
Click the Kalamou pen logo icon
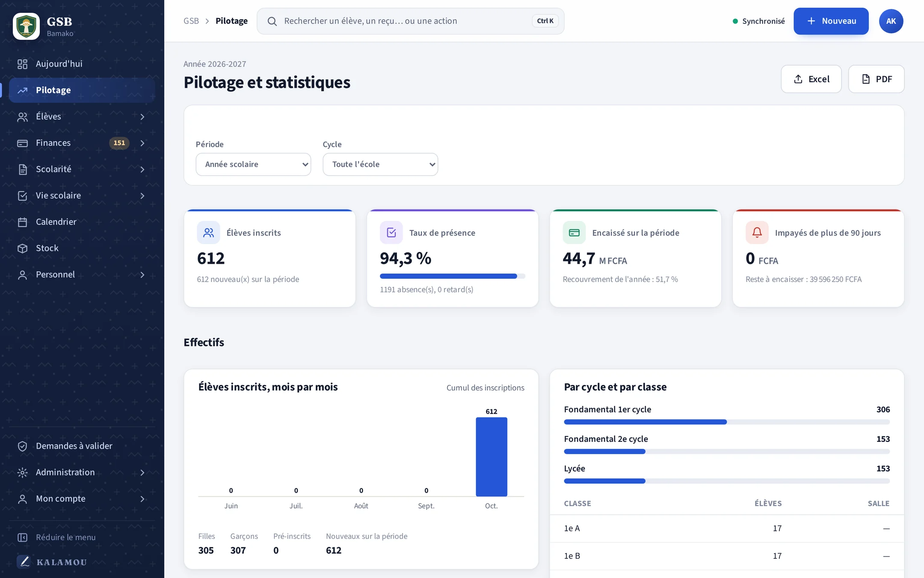pyautogui.click(x=24, y=562)
